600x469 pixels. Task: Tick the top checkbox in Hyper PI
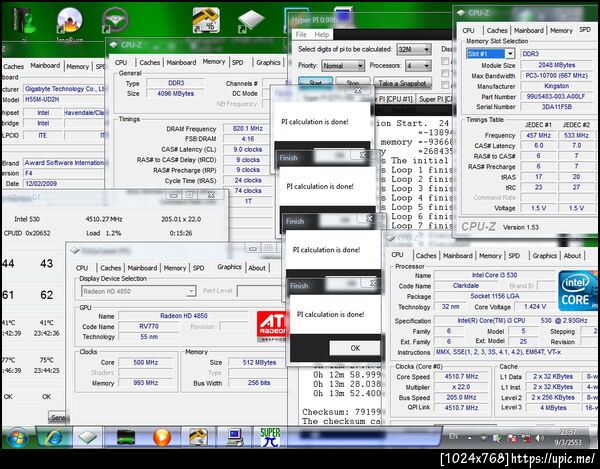[445, 61]
